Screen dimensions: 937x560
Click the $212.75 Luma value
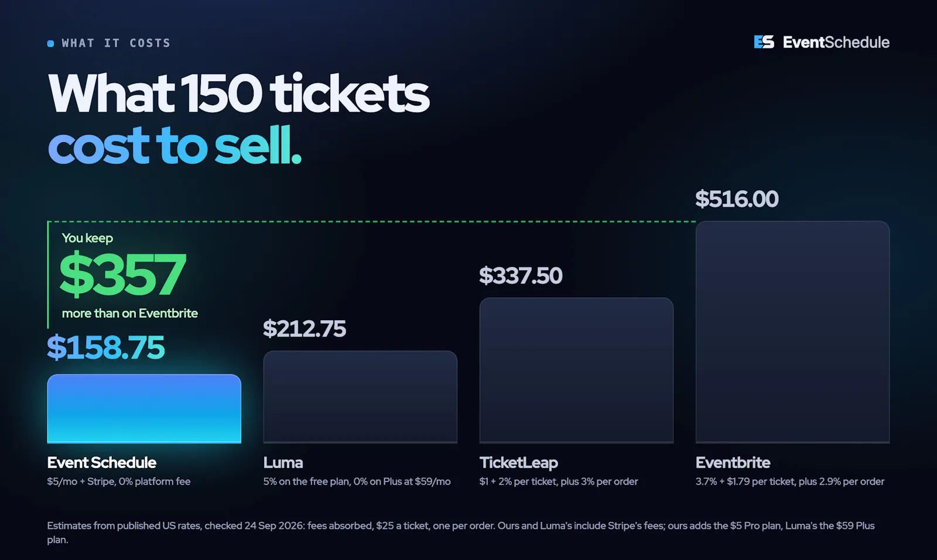(x=305, y=329)
